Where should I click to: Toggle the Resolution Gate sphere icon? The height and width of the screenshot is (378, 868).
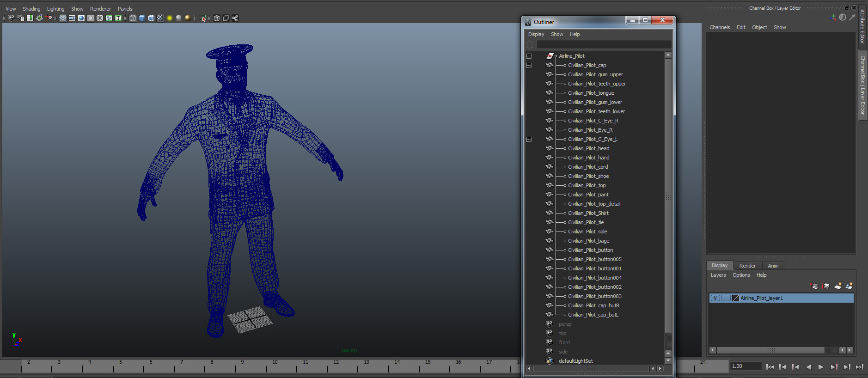(x=81, y=18)
